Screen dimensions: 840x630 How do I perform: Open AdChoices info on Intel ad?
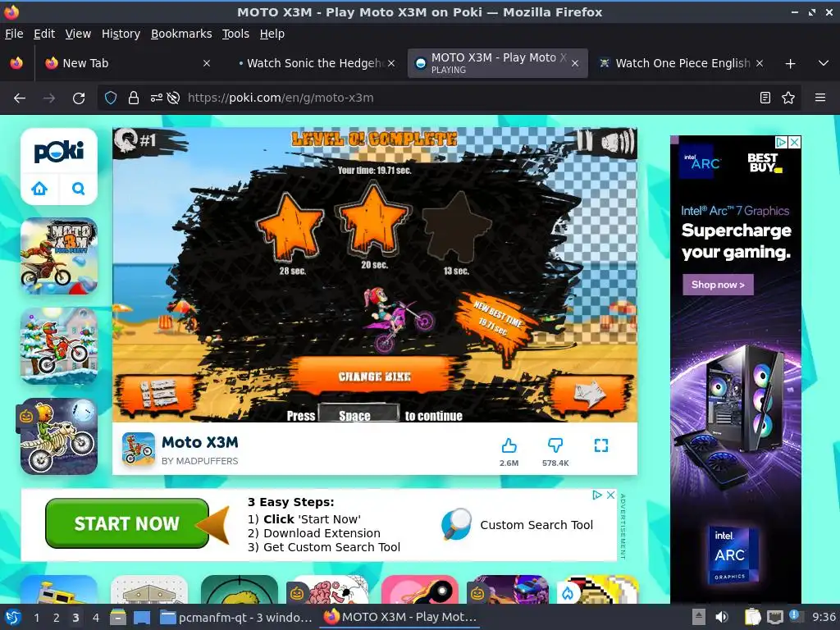(782, 142)
